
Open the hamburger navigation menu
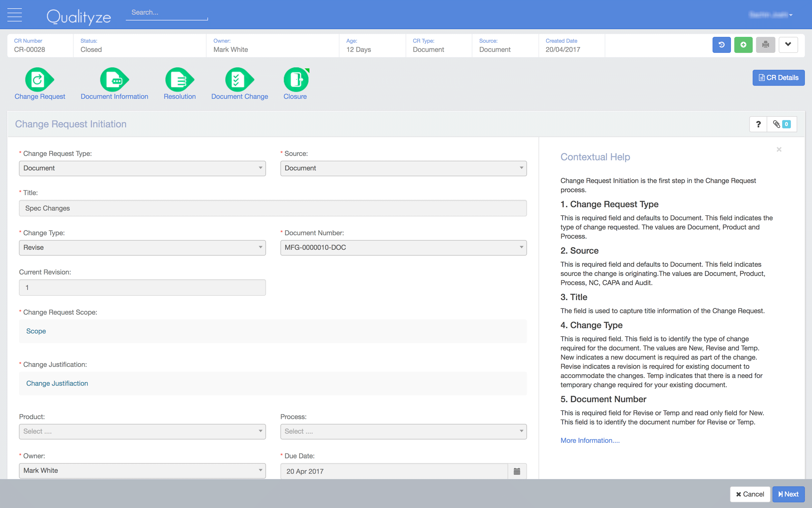click(x=14, y=15)
